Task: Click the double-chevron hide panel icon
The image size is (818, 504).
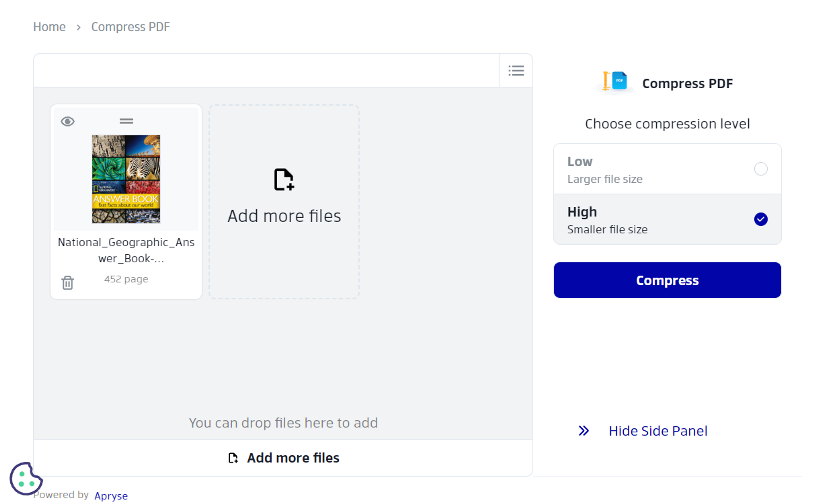Action: click(x=584, y=431)
